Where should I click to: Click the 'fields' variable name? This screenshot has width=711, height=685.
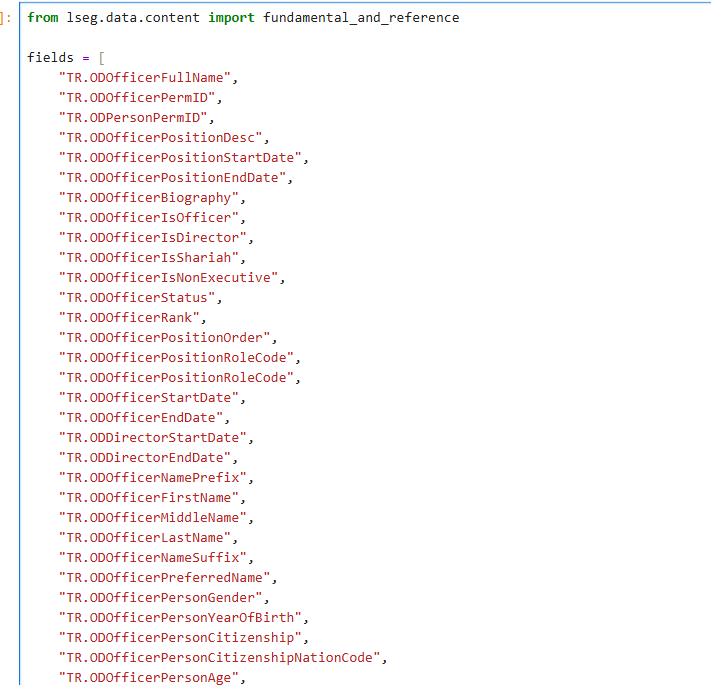point(50,58)
